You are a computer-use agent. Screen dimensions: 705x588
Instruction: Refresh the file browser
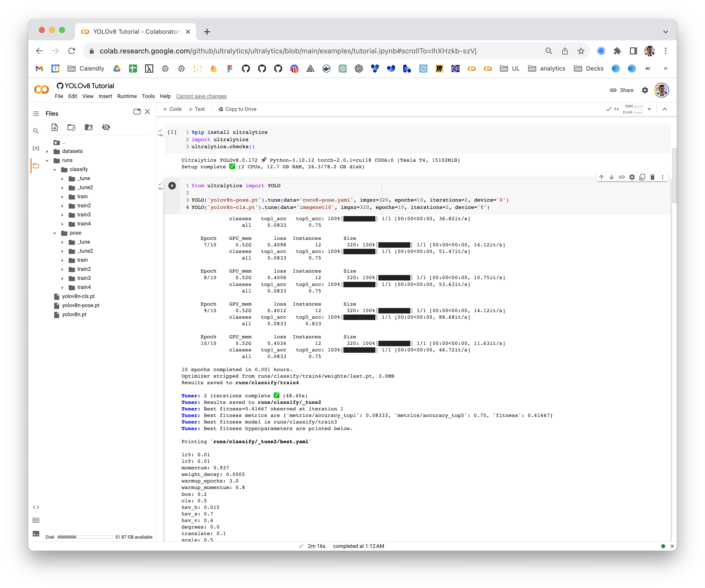[71, 127]
